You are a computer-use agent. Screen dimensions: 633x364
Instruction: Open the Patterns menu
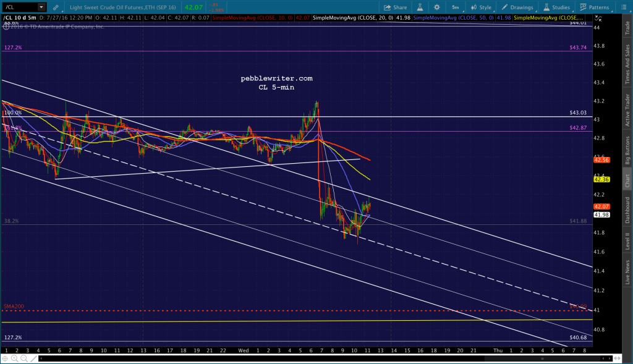595,7
